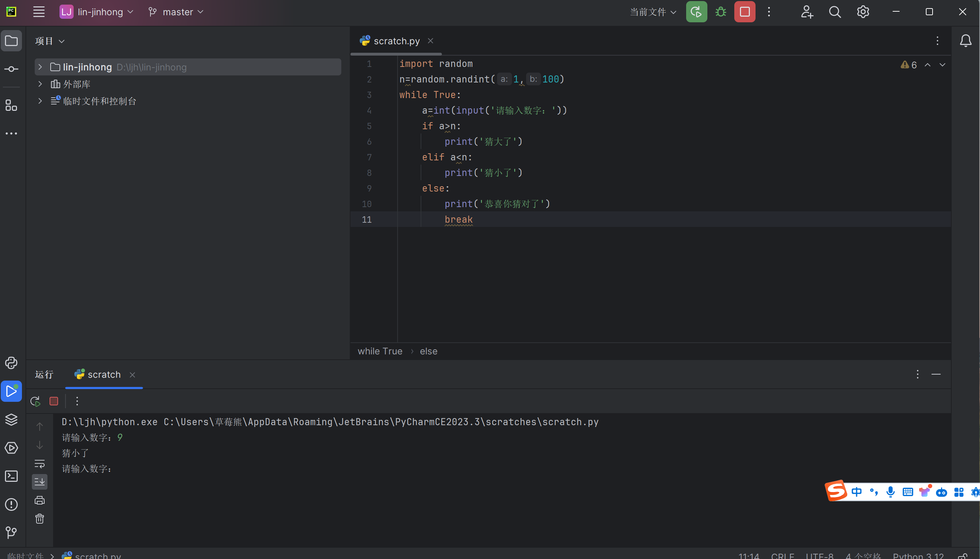
Task: Click the Python 3.12 interpreter status
Action: coord(918,555)
